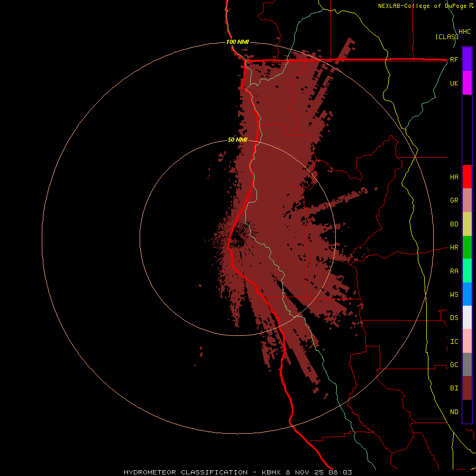Click the 50 NMI range ring label
The width and height of the screenshot is (476, 476).
237,140
